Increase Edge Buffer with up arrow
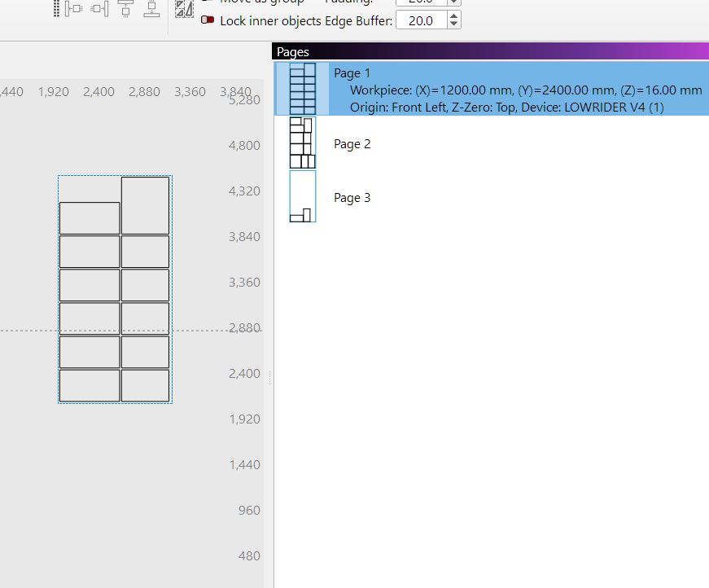Viewport: 709px width, 588px height. 454,16
